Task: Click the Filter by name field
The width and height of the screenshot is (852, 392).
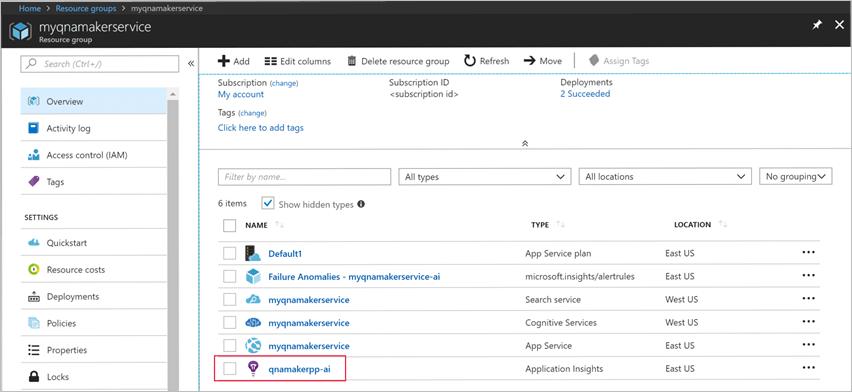Action: click(304, 177)
